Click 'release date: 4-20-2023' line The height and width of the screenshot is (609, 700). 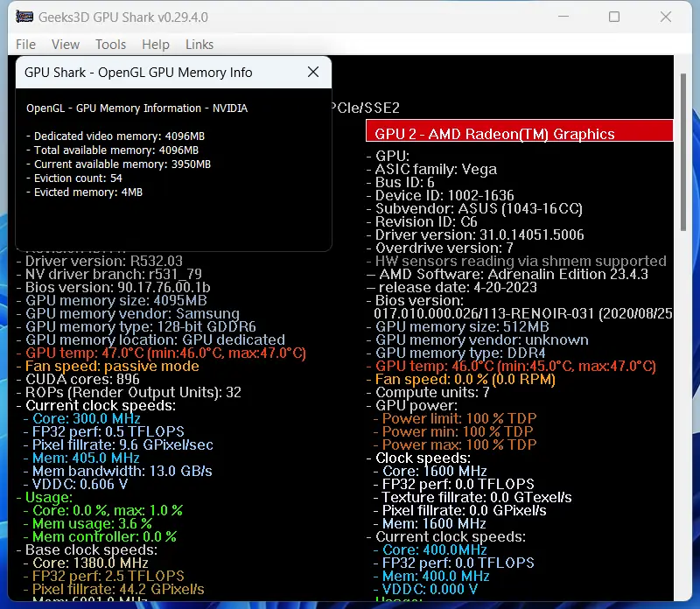[451, 288]
